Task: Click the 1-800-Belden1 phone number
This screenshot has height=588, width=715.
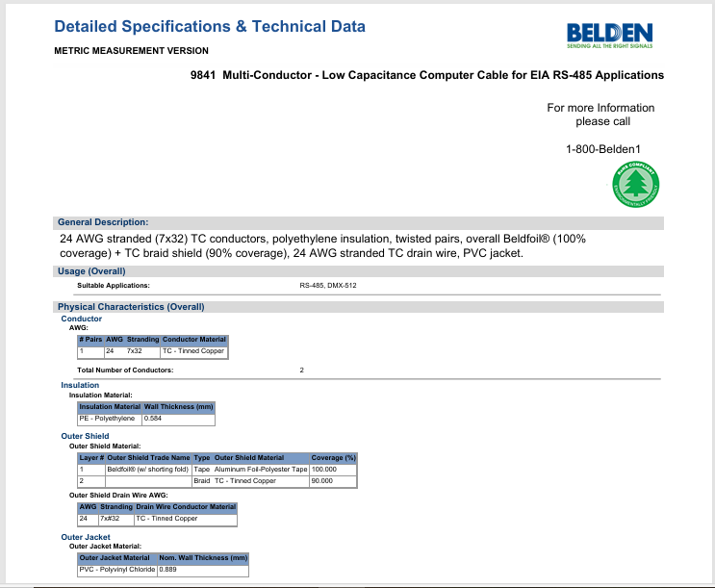Action: [602, 149]
